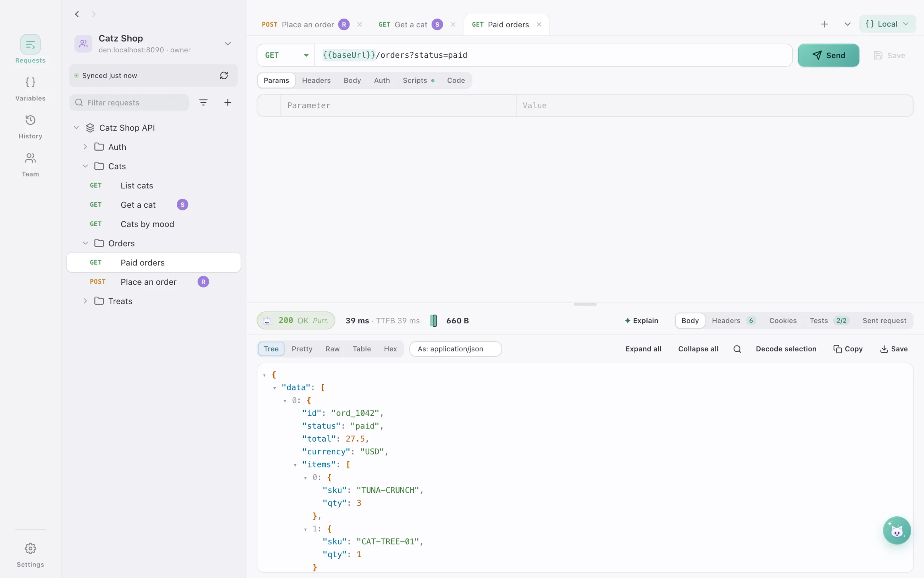Open a new tab with plus icon

pyautogui.click(x=824, y=24)
